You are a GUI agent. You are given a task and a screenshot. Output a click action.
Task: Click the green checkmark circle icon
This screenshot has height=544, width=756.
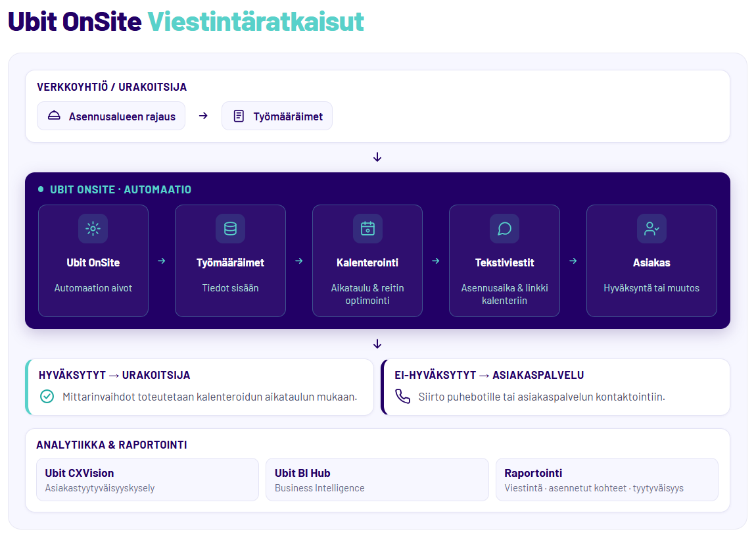(47, 397)
